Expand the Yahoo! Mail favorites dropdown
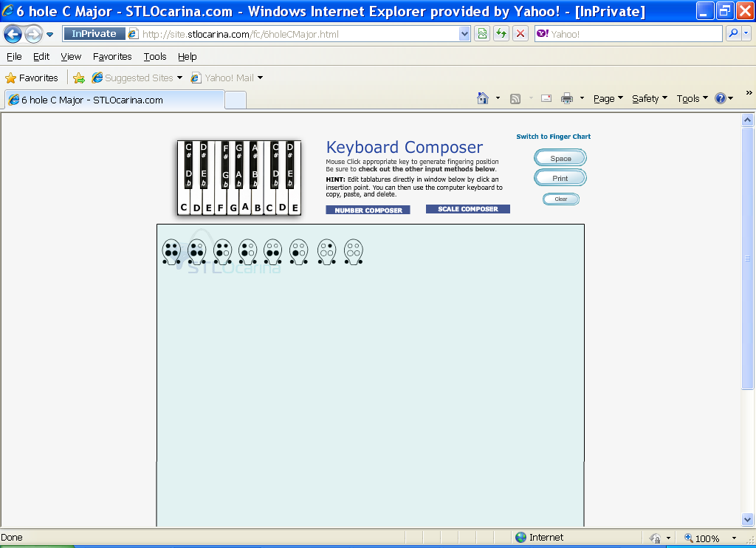This screenshot has height=548, width=756. (261, 78)
